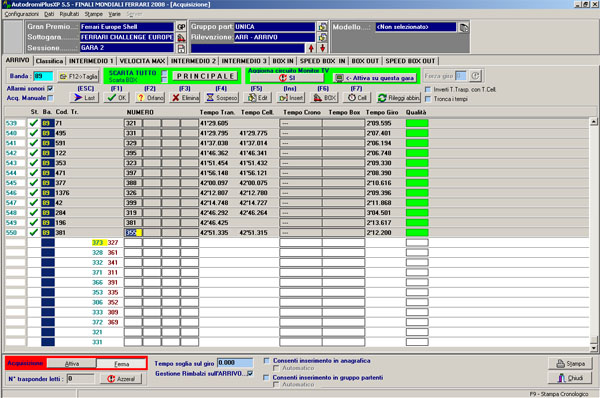600x398 pixels.
Task: Open the Dati menu
Action: 49,14
